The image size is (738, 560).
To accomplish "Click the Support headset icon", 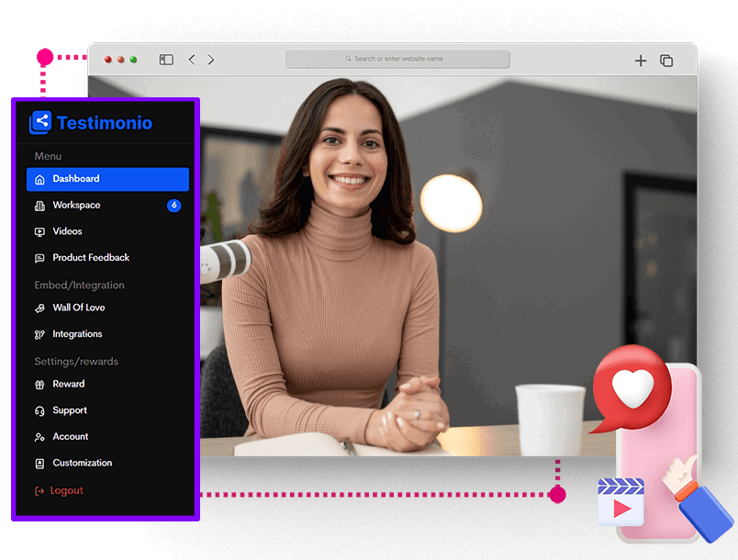I will click(39, 411).
